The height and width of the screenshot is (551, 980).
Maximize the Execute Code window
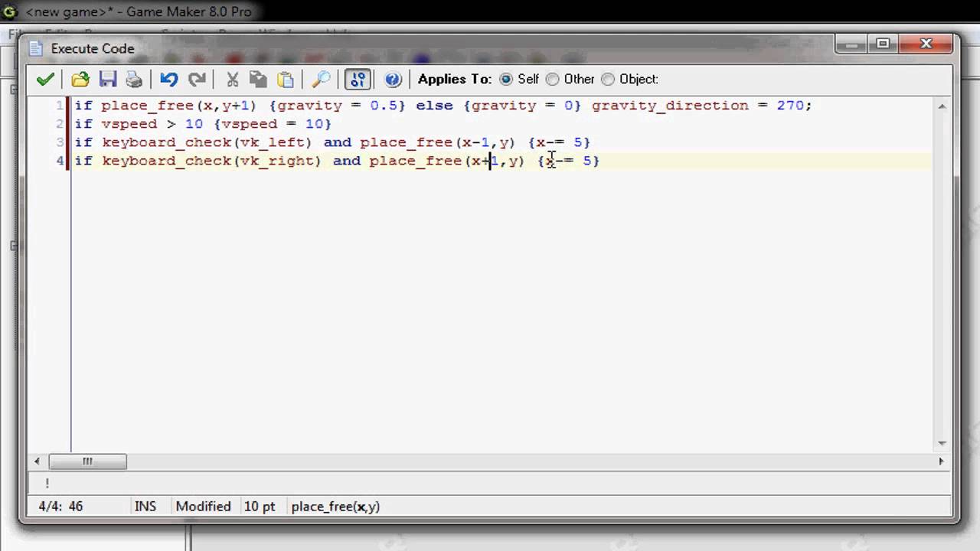[883, 44]
